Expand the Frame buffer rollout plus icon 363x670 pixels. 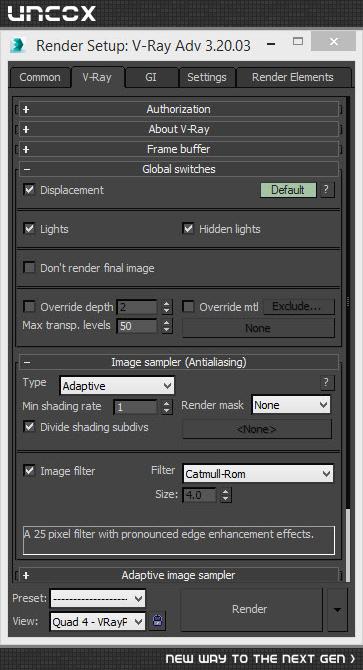coord(26,149)
